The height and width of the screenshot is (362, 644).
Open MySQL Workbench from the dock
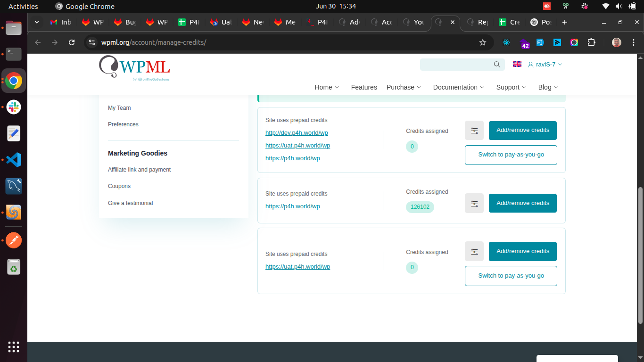point(14,186)
